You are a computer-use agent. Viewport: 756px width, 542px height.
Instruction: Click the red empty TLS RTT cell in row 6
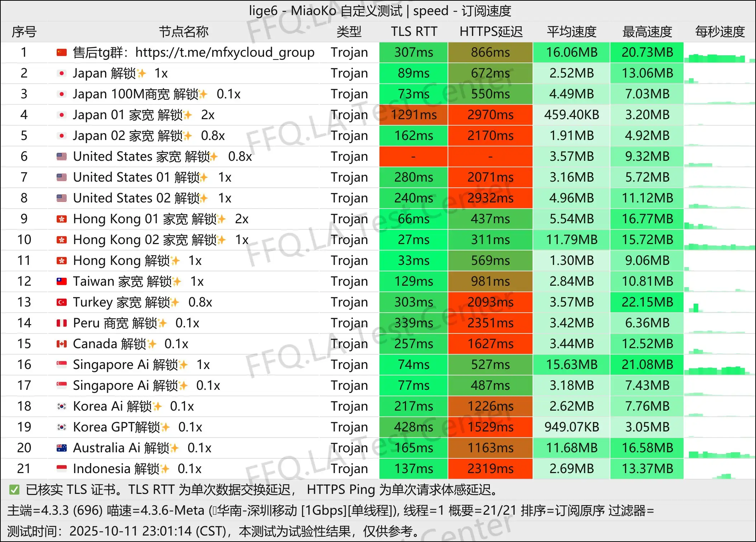[413, 156]
